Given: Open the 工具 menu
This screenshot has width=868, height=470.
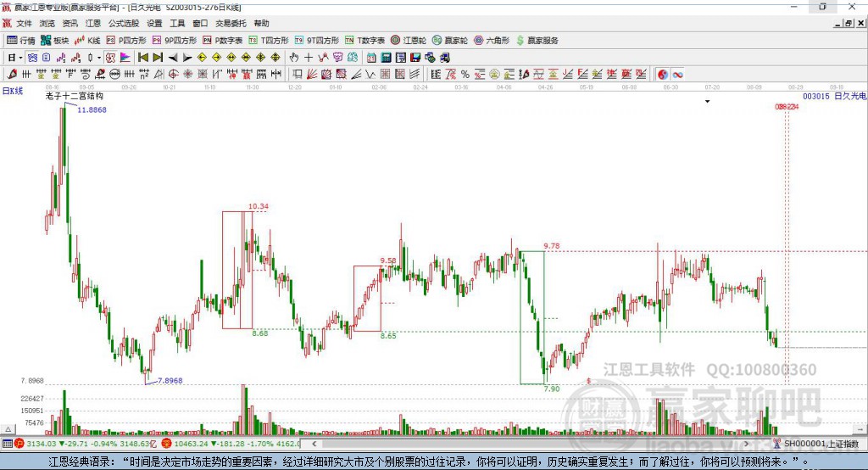Looking at the screenshot, I should coord(177,23).
